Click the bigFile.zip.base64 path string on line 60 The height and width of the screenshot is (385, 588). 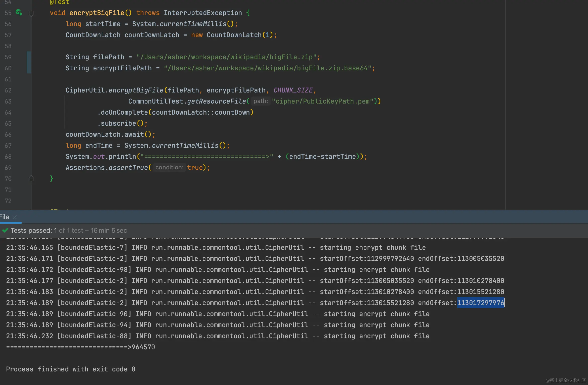pyautogui.click(x=268, y=68)
